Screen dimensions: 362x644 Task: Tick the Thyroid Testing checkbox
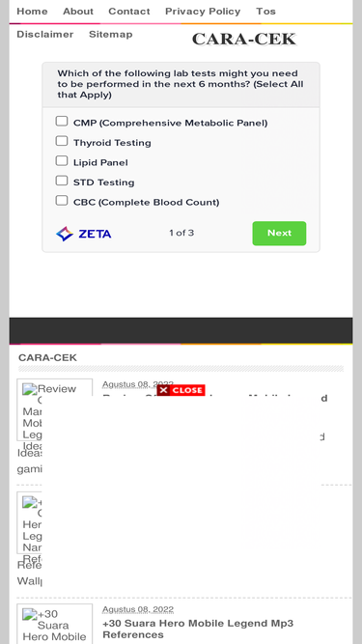click(62, 141)
